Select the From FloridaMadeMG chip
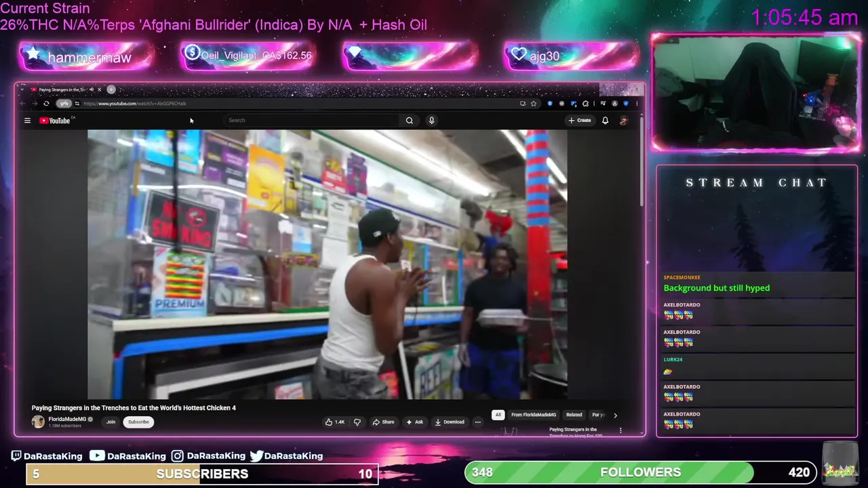The width and height of the screenshot is (868, 488). tap(534, 415)
